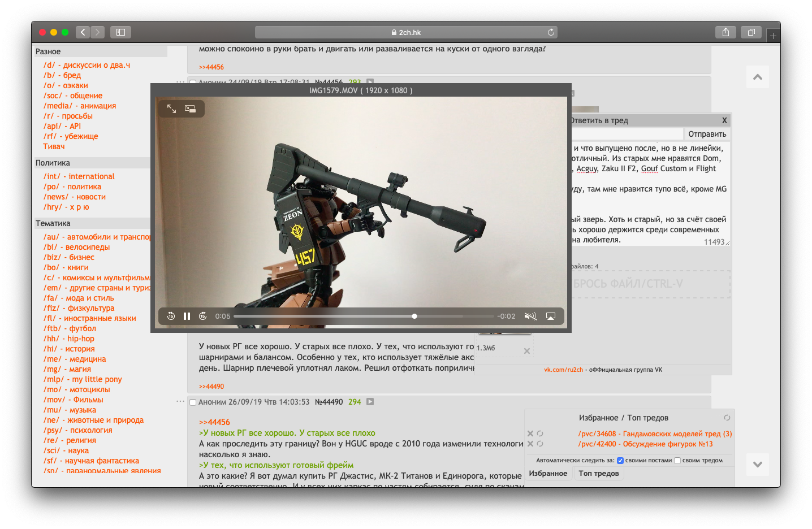The height and width of the screenshot is (529, 812).
Task: Open AirPlay options for video
Action: [551, 316]
